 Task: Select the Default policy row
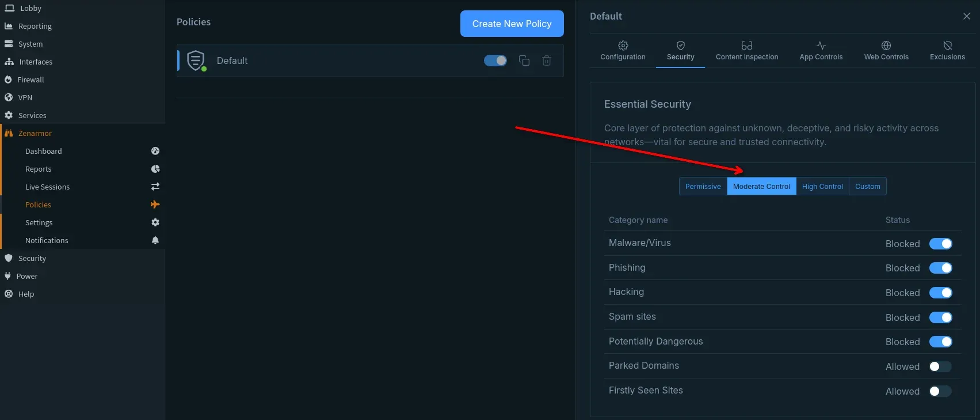370,60
